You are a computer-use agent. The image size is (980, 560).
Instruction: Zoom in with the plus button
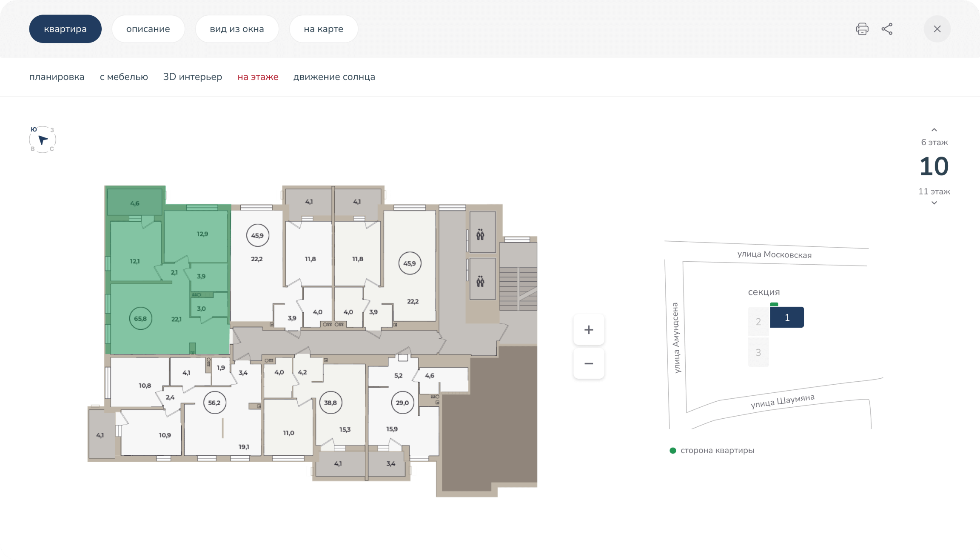point(589,330)
